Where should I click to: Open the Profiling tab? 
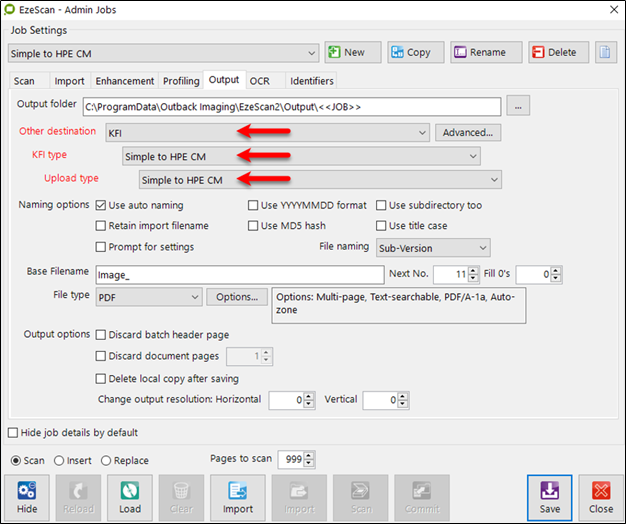[181, 81]
